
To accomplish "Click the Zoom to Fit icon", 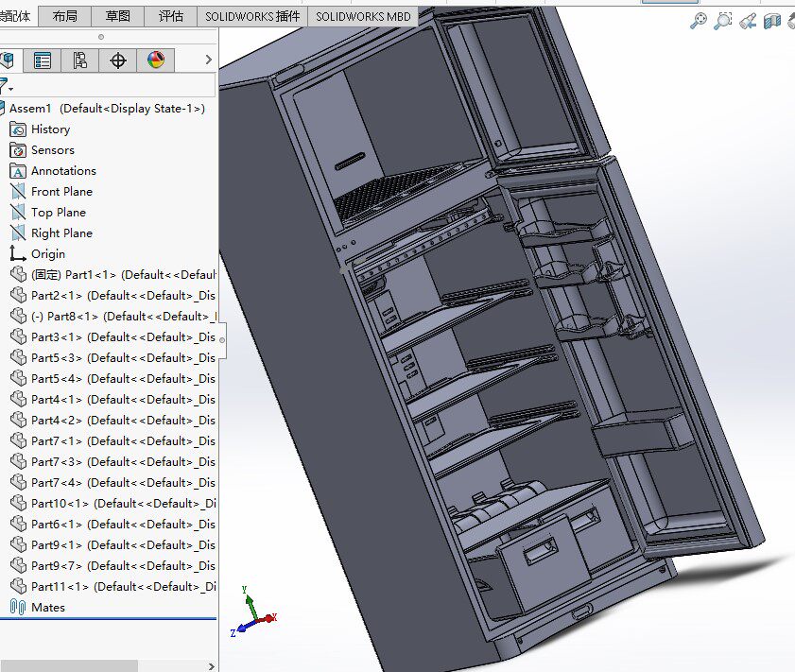I will point(699,21).
